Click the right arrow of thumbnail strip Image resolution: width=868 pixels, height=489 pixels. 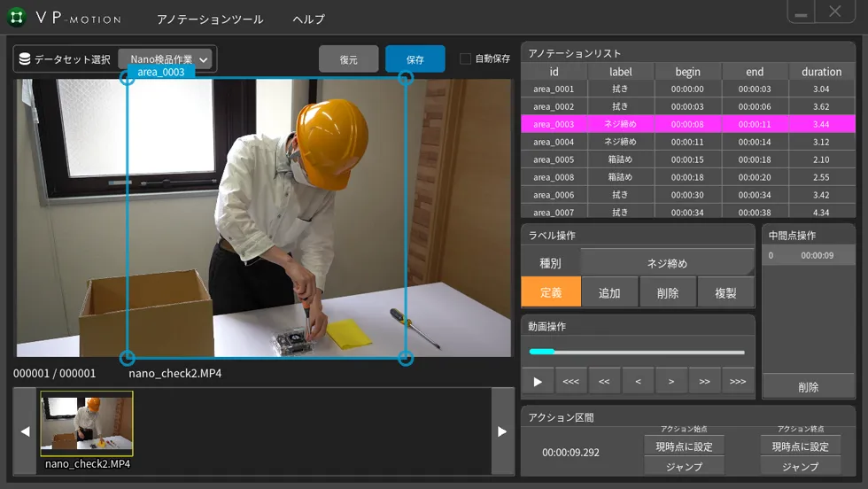pyautogui.click(x=502, y=431)
